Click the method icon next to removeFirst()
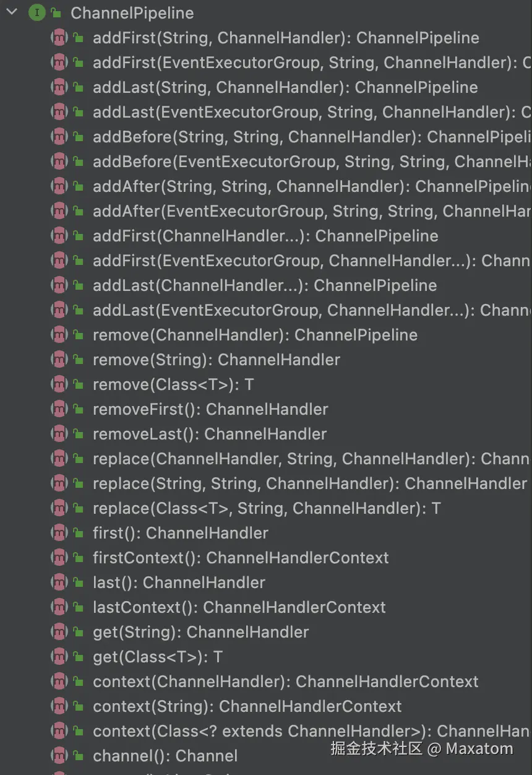532x775 pixels. [x=59, y=409]
